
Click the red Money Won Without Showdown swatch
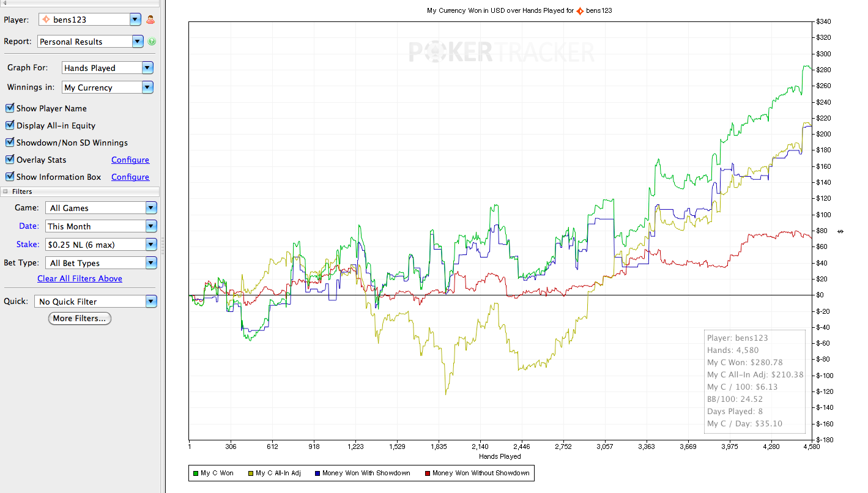(x=428, y=473)
